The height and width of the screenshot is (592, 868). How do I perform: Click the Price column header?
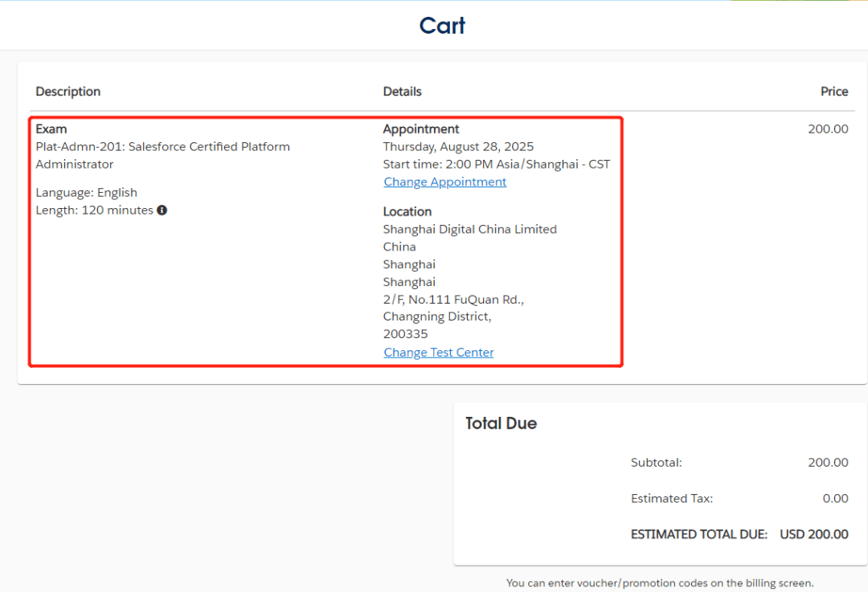[833, 92]
